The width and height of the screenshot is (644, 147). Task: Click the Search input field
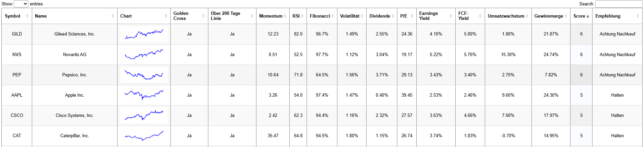coord(618,4)
